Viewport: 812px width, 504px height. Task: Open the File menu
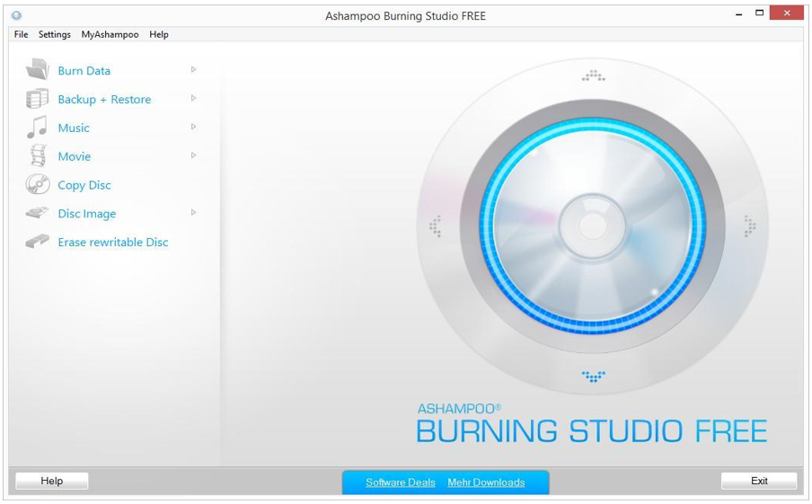(x=21, y=34)
